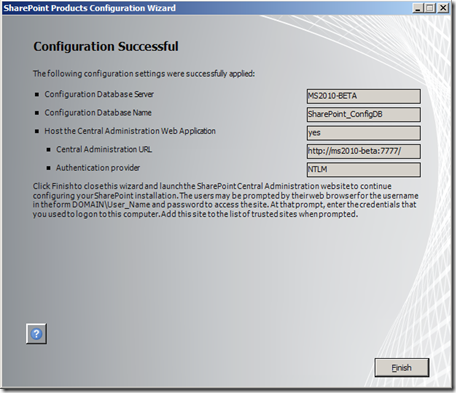Click the http://ms2010-beta:7777/ URL field
The width and height of the screenshot is (456, 393).
[x=364, y=151]
